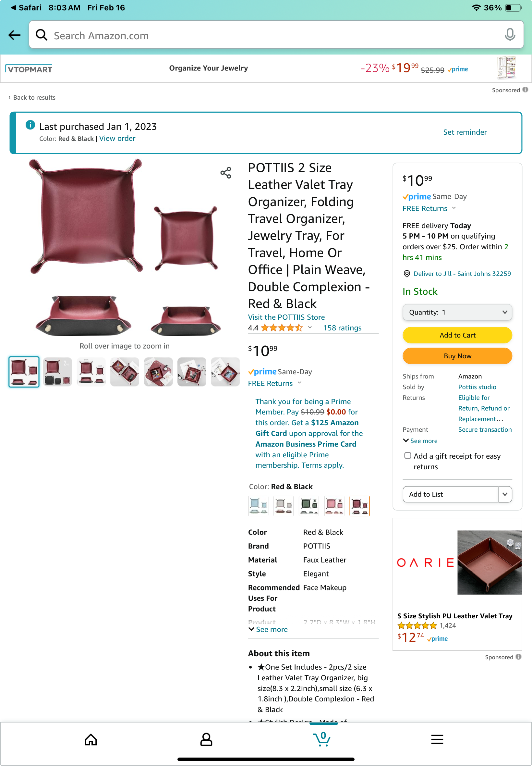Open the account profile icon
This screenshot has width=532, height=766.
click(206, 739)
